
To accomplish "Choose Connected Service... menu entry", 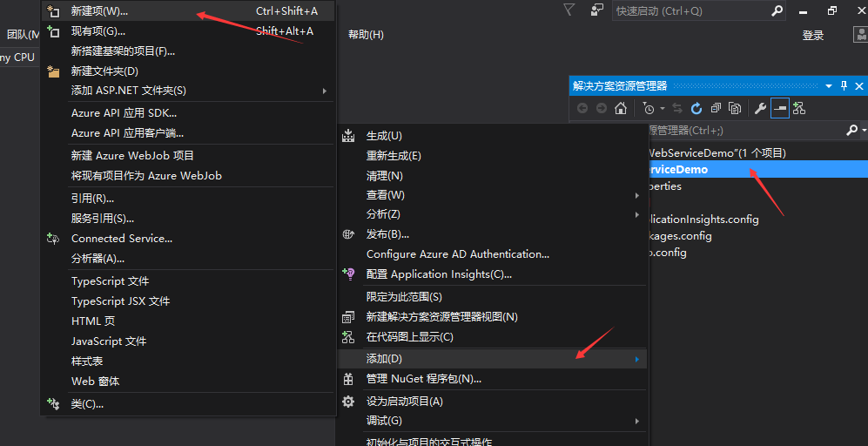I will tap(188, 238).
